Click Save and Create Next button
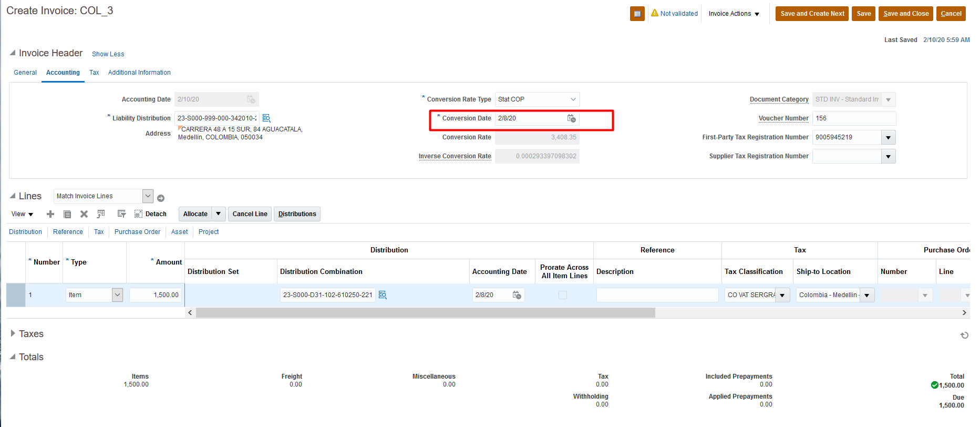Image resolution: width=980 pixels, height=427 pixels. pos(812,14)
